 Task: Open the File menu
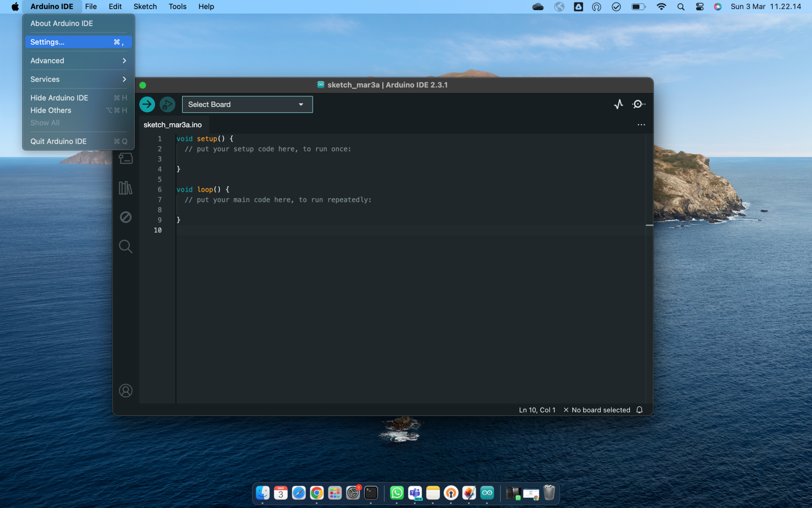[x=91, y=7]
